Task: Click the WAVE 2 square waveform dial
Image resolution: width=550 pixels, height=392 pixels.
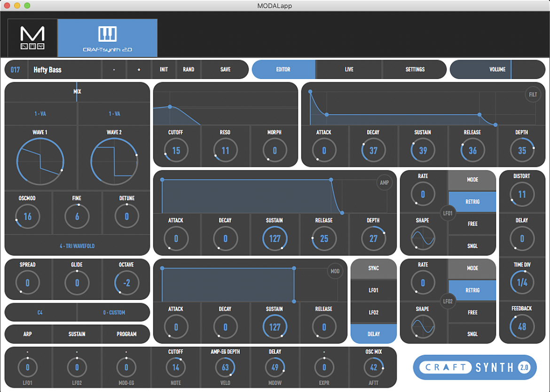Action: pyautogui.click(x=114, y=161)
